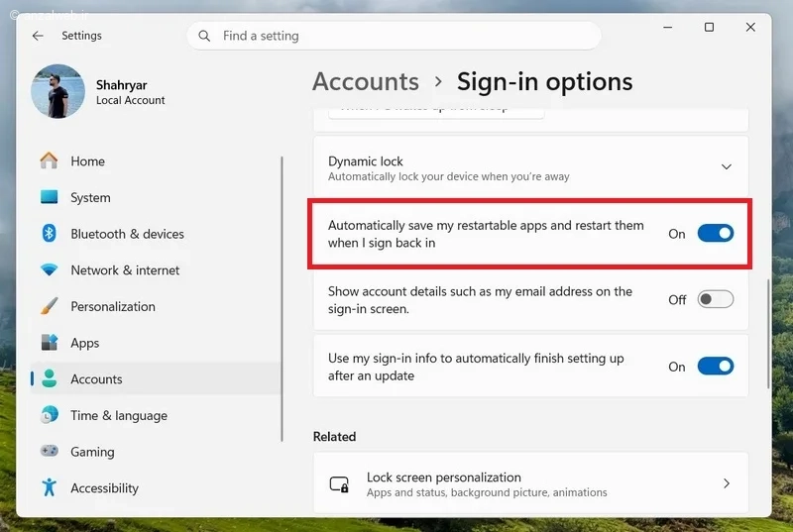Click the System monitor icon
The height and width of the screenshot is (532, 793).
49,197
